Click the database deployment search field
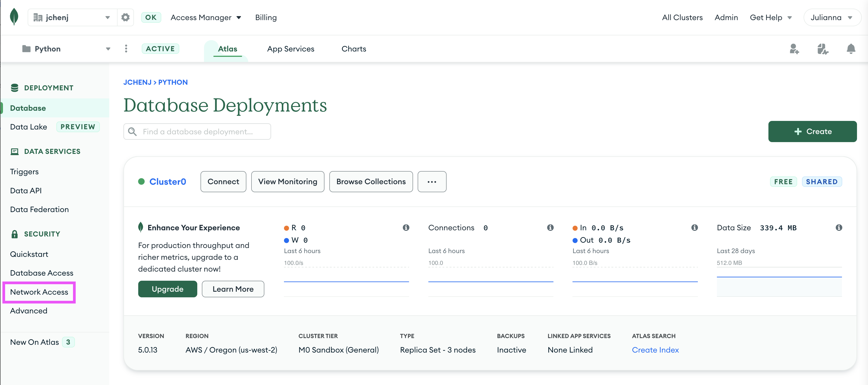The image size is (868, 385). [197, 131]
